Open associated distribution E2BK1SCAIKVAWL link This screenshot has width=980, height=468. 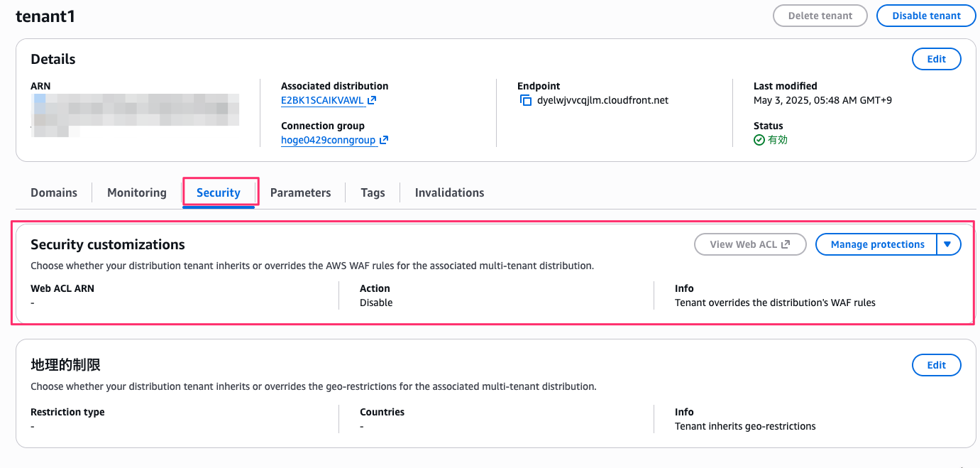pos(323,101)
